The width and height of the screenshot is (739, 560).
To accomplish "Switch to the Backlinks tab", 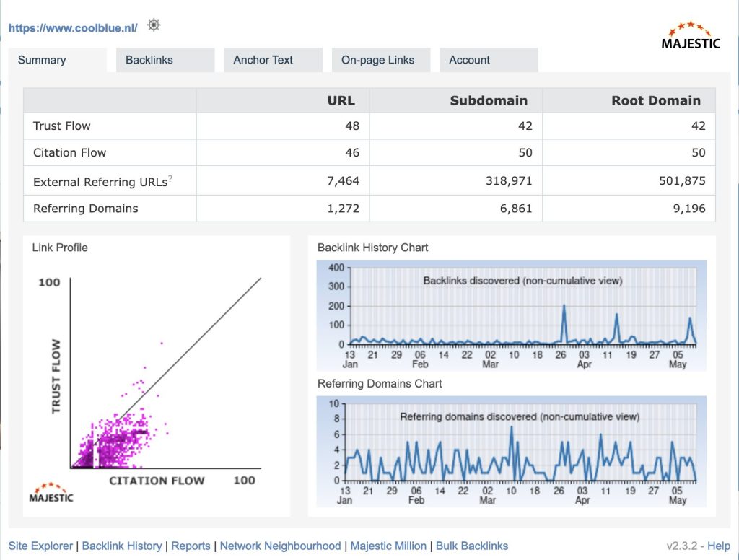I will coord(165,60).
